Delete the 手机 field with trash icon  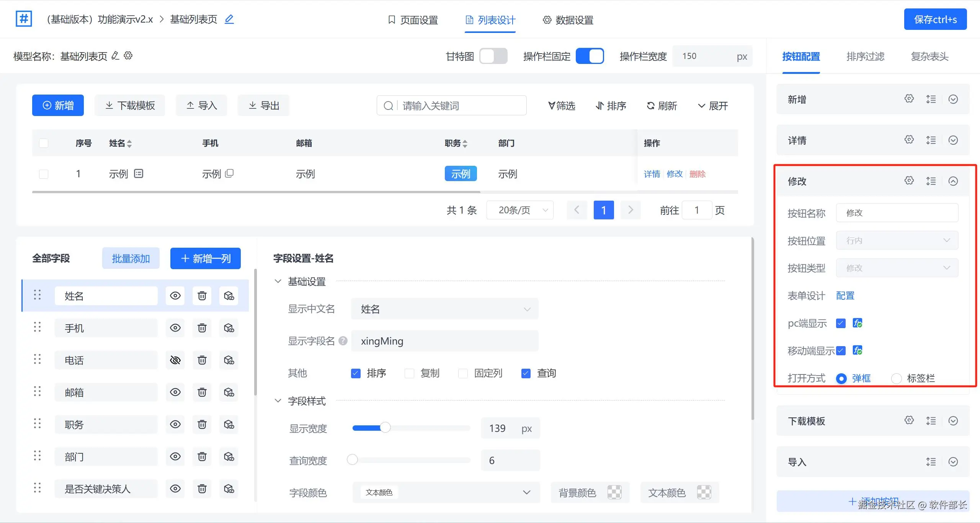click(202, 328)
